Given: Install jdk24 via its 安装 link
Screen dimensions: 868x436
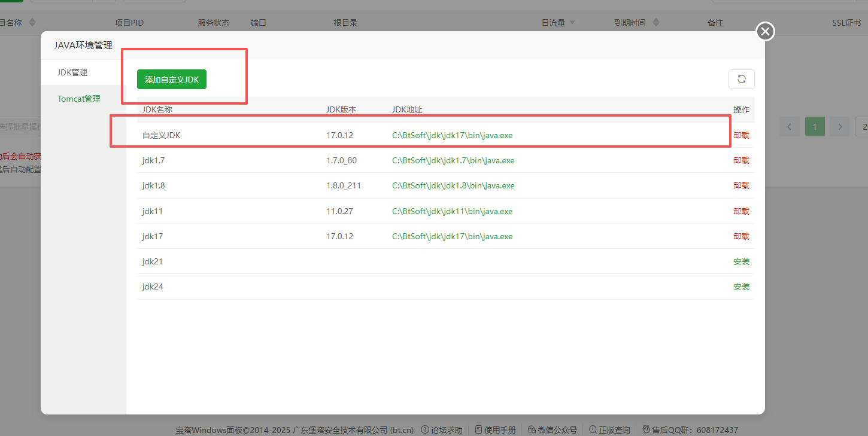Looking at the screenshot, I should click(741, 286).
